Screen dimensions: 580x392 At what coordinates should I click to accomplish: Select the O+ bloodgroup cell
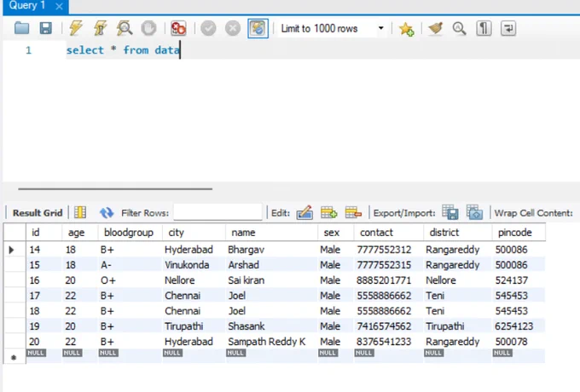click(130, 280)
